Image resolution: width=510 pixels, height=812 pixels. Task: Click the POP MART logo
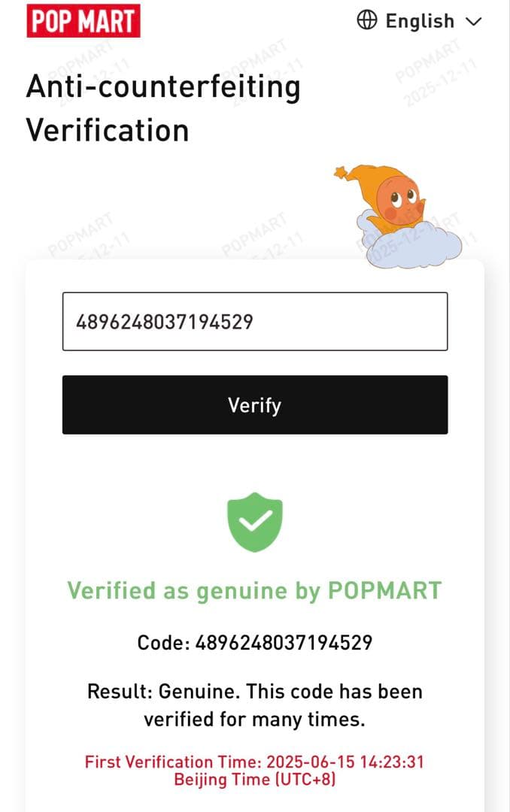pyautogui.click(x=83, y=20)
